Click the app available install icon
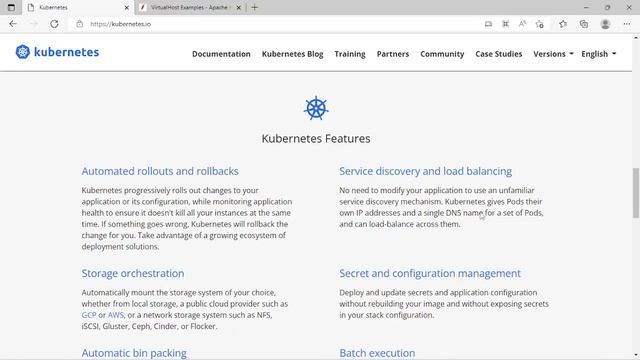 click(488, 24)
